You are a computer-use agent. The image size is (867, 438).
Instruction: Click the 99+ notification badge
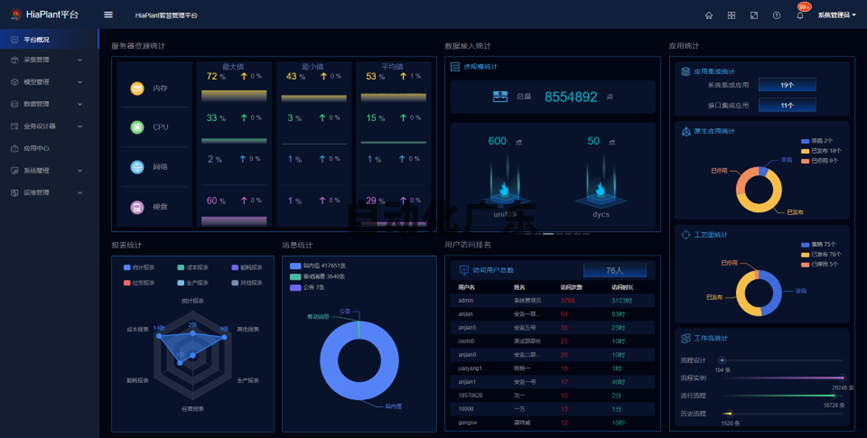pyautogui.click(x=804, y=7)
